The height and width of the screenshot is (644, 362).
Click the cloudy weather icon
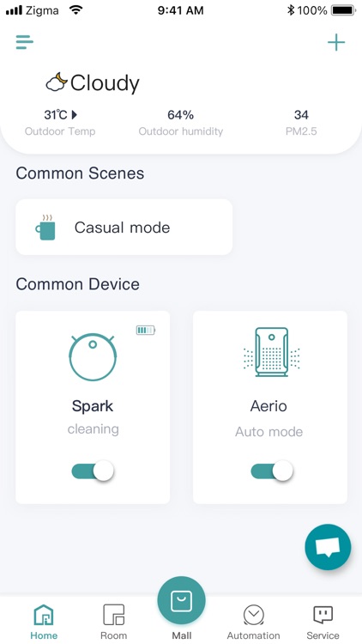click(x=57, y=82)
